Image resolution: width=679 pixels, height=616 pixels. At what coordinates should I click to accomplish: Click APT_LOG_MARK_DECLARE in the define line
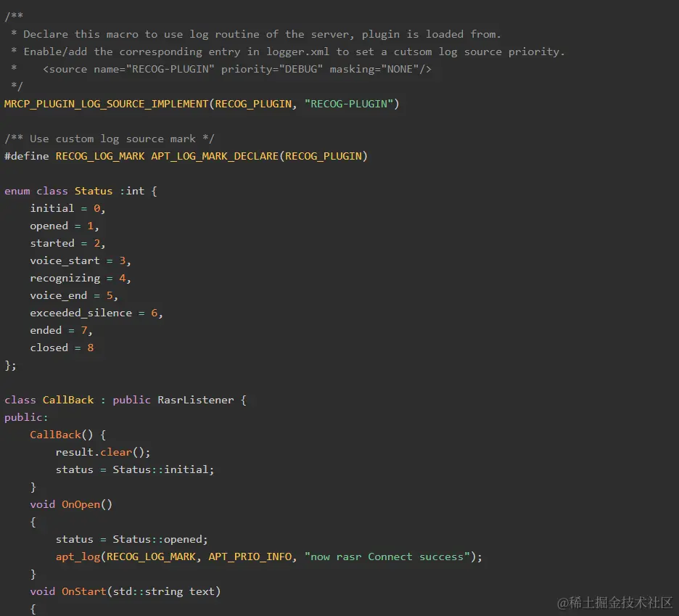pos(215,156)
